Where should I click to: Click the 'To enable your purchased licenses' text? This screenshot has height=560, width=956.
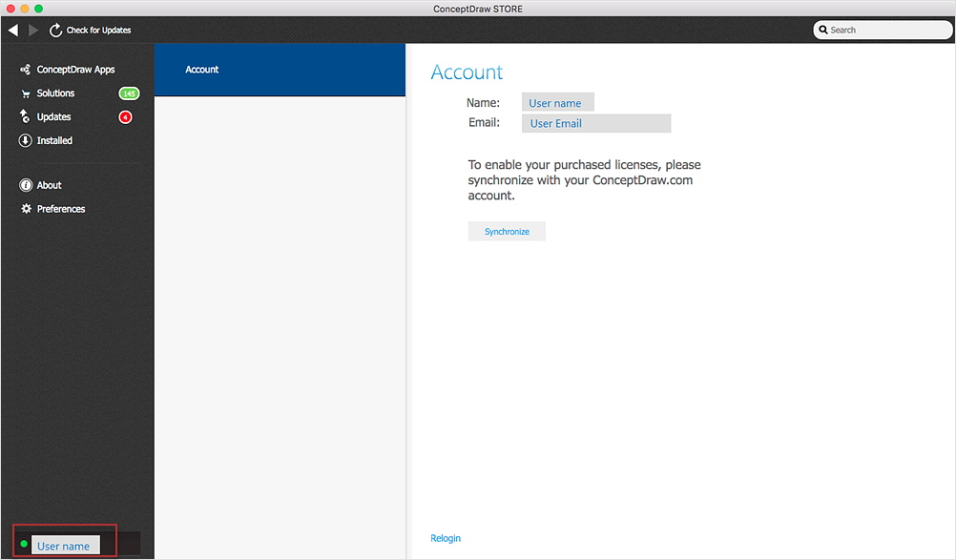point(584,180)
